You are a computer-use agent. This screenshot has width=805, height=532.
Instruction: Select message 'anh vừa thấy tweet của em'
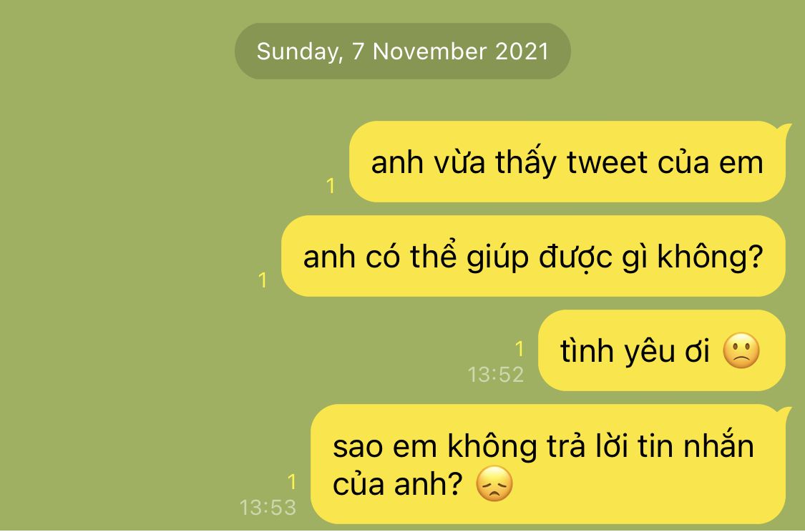(567, 162)
